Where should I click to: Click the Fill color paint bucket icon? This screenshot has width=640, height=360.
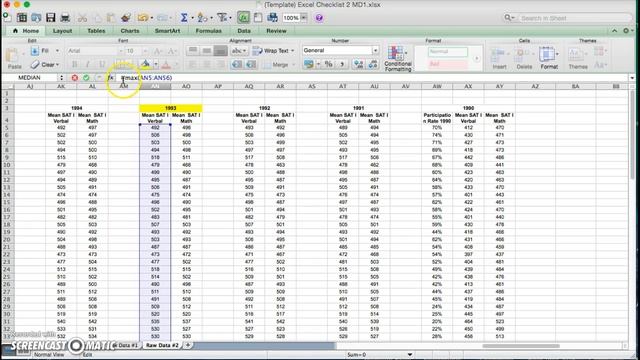(145, 64)
